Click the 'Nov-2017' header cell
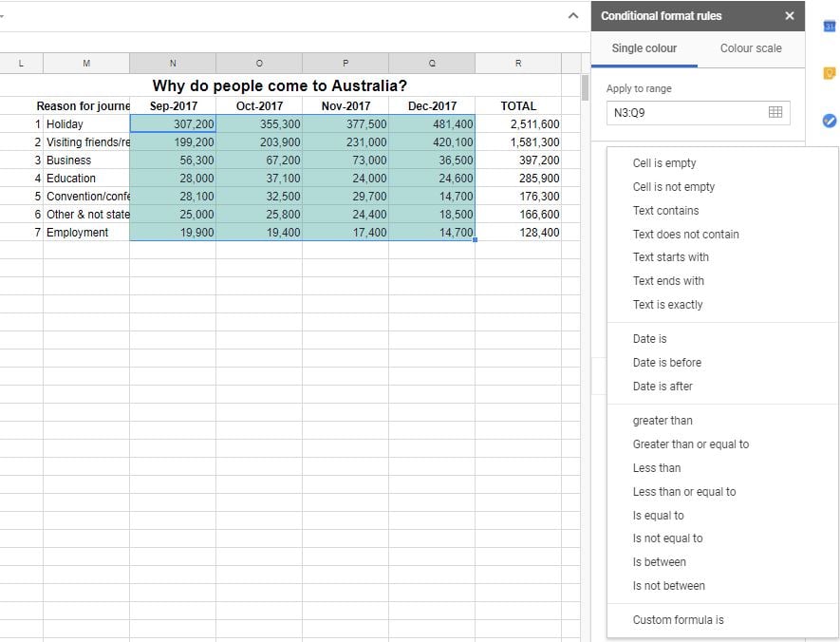The height and width of the screenshot is (642, 840). 345,106
